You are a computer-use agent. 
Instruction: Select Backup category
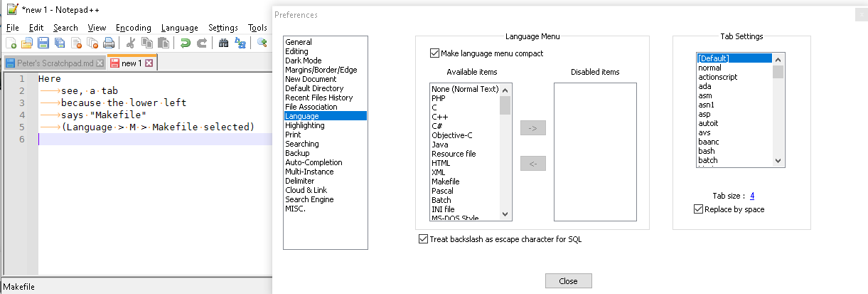pyautogui.click(x=325, y=154)
